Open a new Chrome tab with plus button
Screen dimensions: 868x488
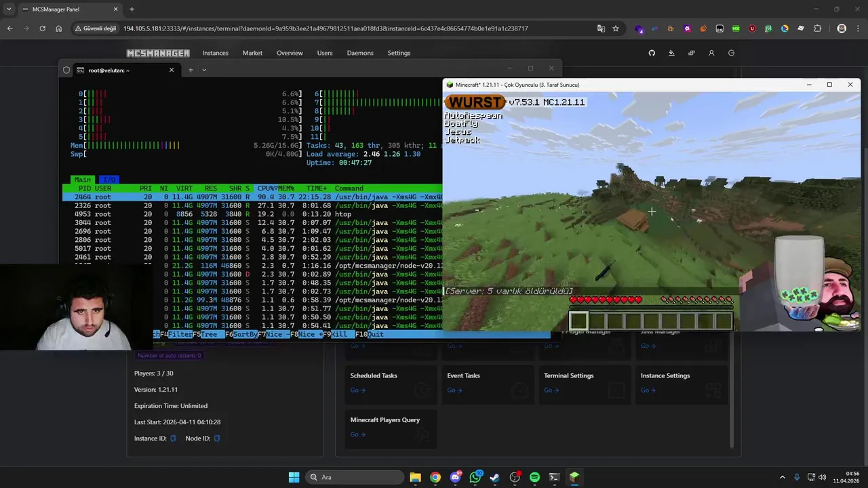click(x=132, y=9)
